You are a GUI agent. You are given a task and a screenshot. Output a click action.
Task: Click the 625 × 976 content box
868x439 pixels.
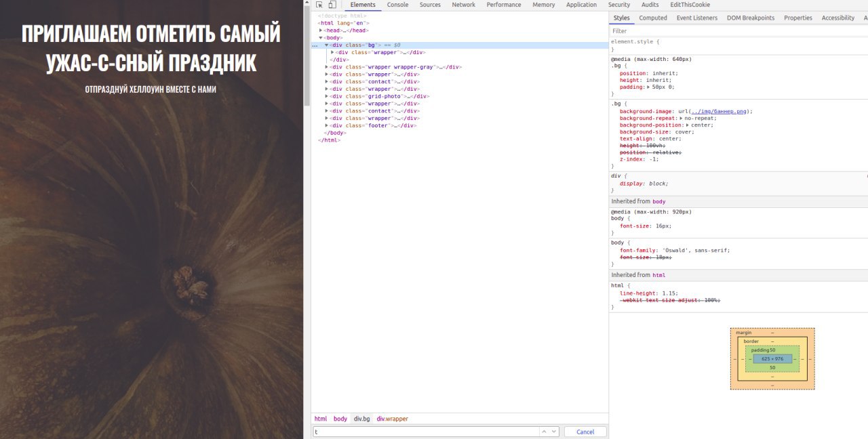(772, 359)
